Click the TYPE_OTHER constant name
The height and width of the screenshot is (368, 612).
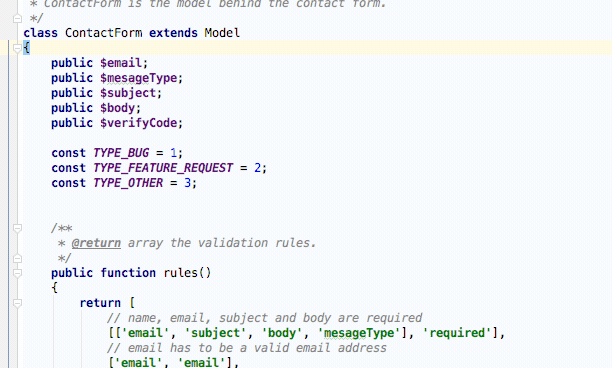[x=128, y=183]
